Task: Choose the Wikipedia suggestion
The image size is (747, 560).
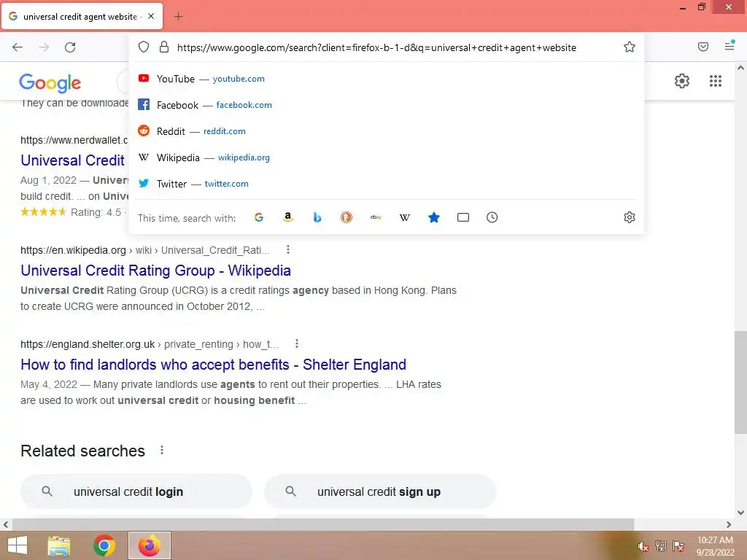Action: tap(386, 157)
